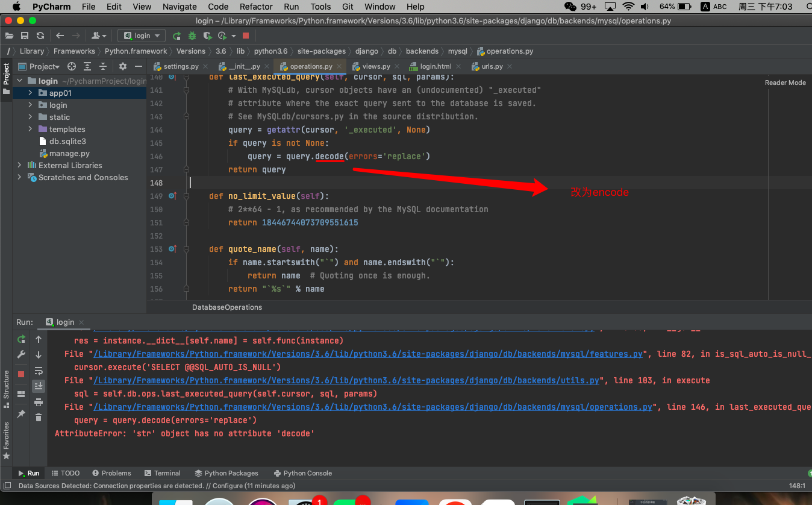The width and height of the screenshot is (812, 505).
Task: Toggle soft-wrap in the Run console
Action: coord(39,371)
